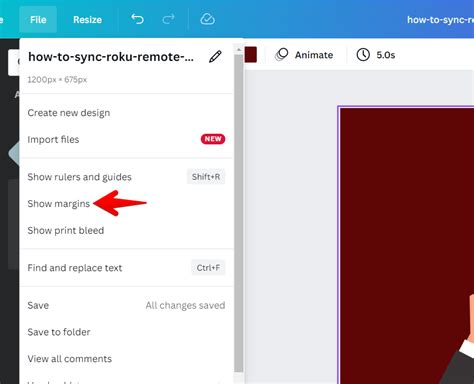Viewport: 474px width, 384px height.
Task: Click the clock timing icon
Action: (363, 55)
